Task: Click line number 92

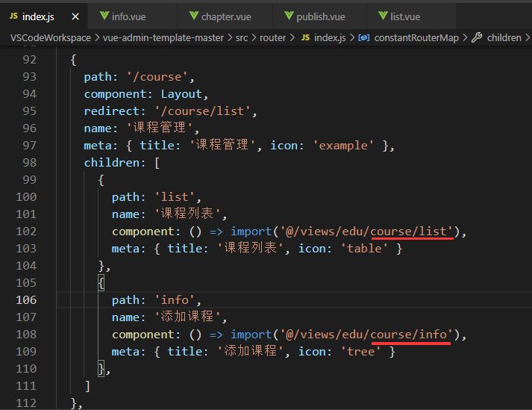Action: 30,60
